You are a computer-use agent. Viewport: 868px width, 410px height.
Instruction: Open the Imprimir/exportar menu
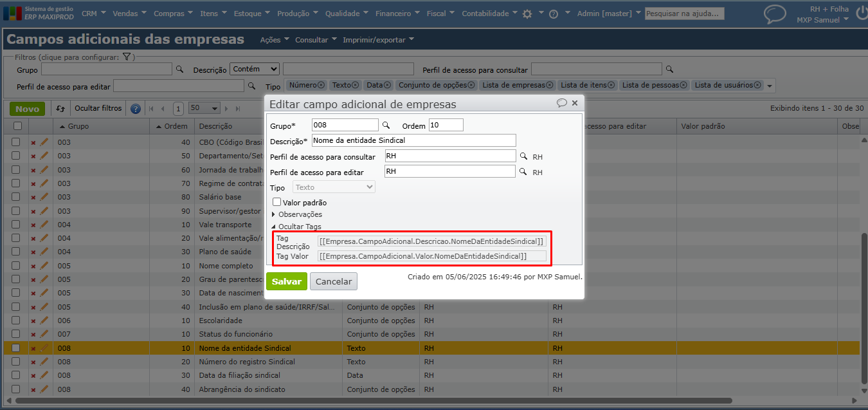378,40
